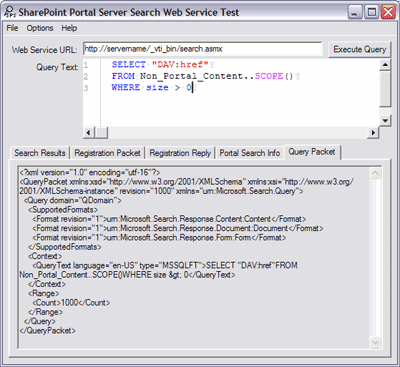The image size is (400, 367).
Task: Click the Response.Content:Content format line
Action: (x=169, y=219)
